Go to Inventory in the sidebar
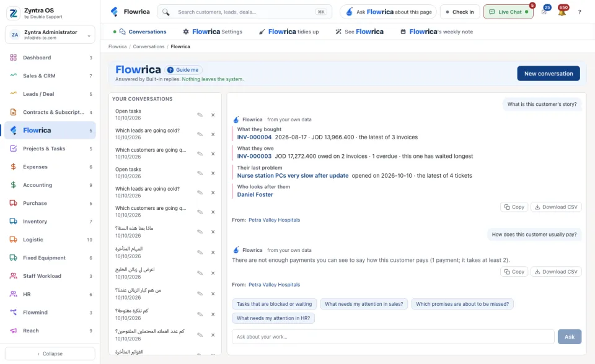 50,222
